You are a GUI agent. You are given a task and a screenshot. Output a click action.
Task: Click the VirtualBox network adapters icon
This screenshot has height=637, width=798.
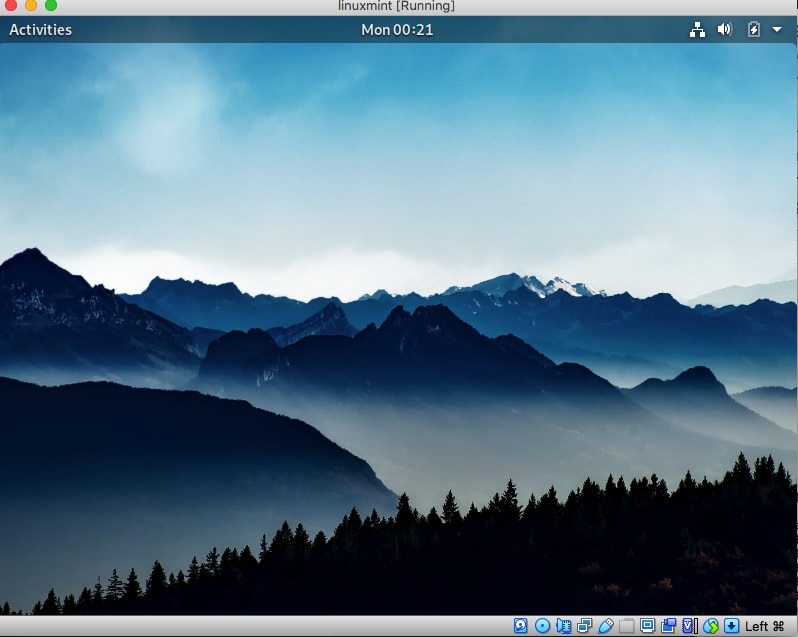[584, 625]
